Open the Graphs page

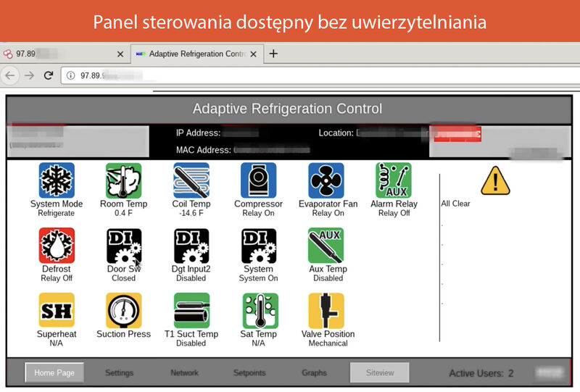tap(314, 372)
